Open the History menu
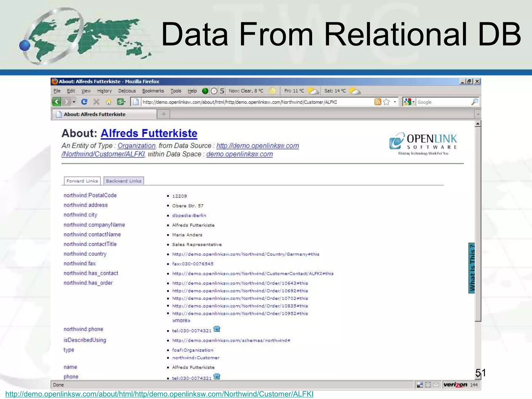Screen dimensions: 532x399 coord(104,91)
